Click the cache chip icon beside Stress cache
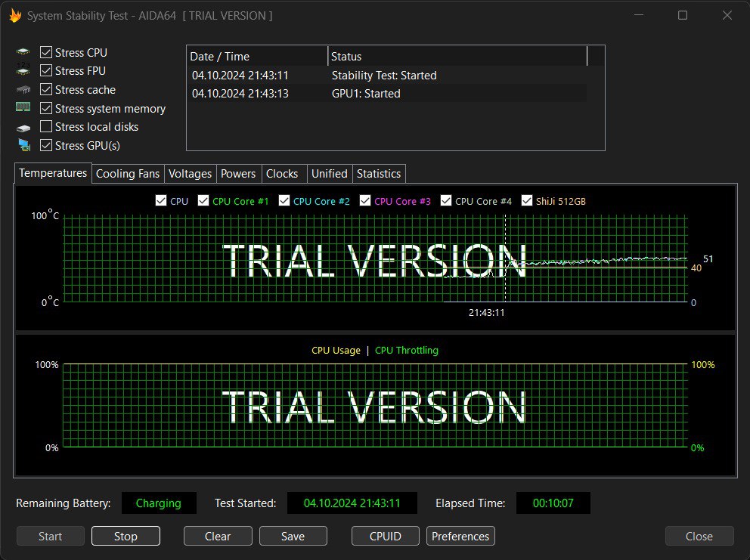Image resolution: width=750 pixels, height=560 pixels. point(23,89)
